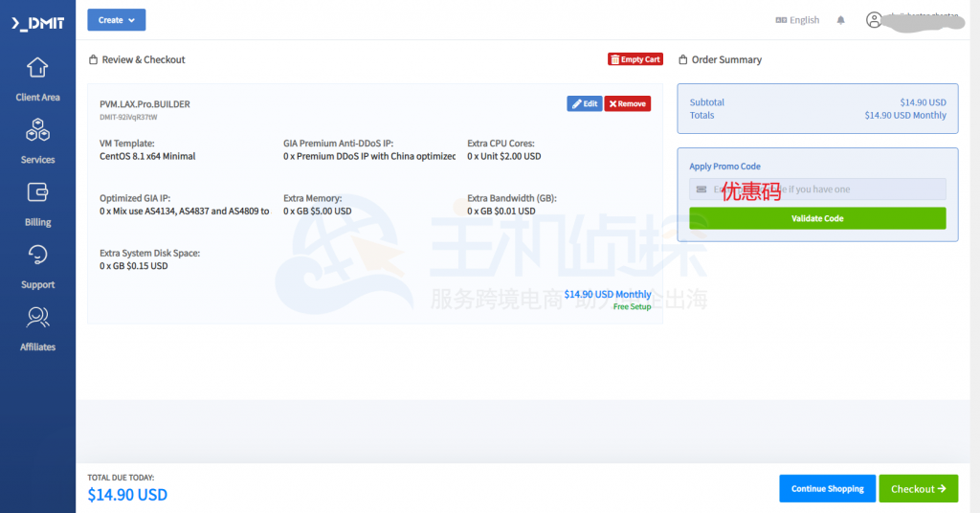Screen dimensions: 980x513
Task: Click the card icon in promo code field
Action: point(702,190)
